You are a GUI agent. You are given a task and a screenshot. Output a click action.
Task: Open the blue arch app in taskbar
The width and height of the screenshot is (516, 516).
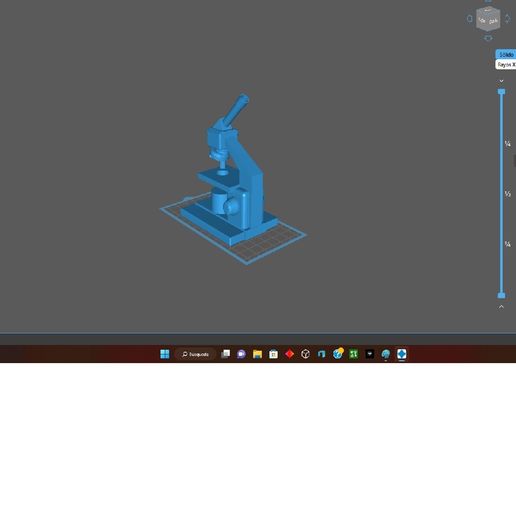pos(321,354)
